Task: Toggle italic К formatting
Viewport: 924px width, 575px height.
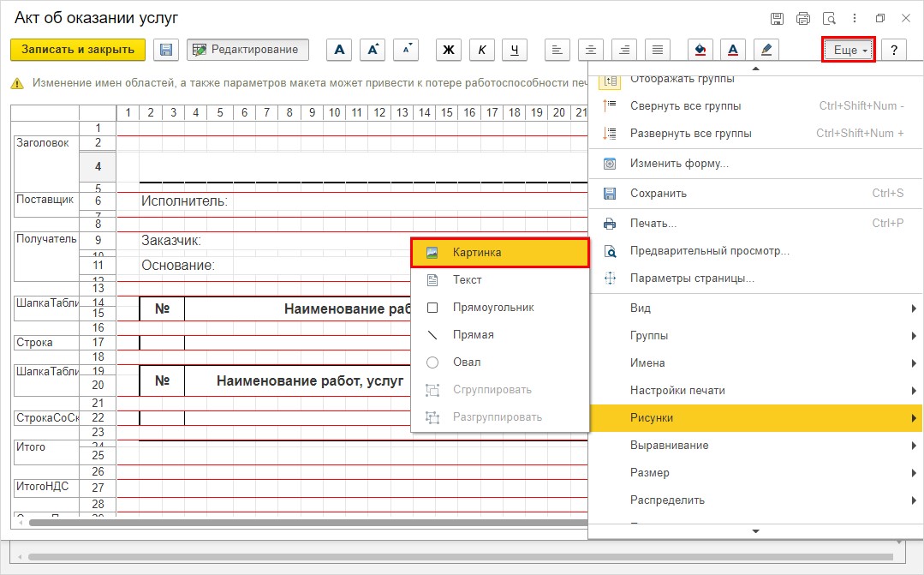Action: pos(482,50)
